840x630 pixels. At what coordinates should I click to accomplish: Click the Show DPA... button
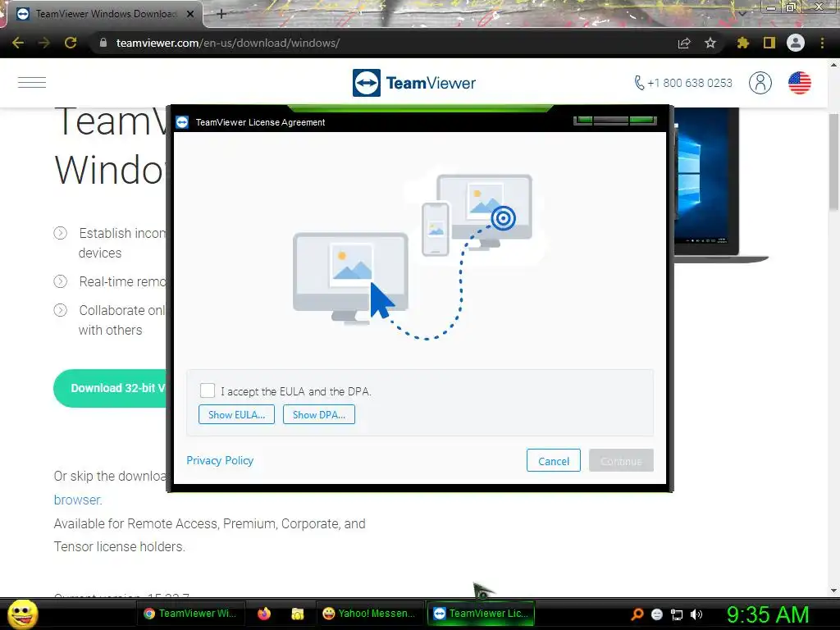(x=319, y=414)
